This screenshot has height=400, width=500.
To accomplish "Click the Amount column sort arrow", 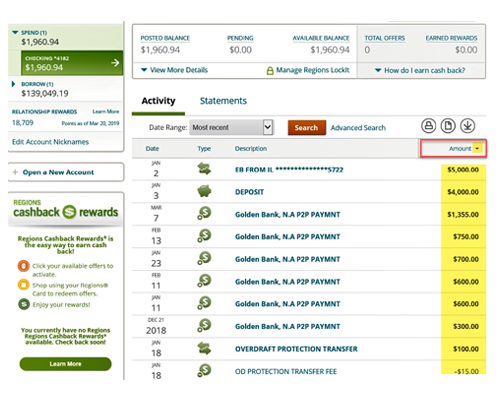I will click(x=478, y=148).
